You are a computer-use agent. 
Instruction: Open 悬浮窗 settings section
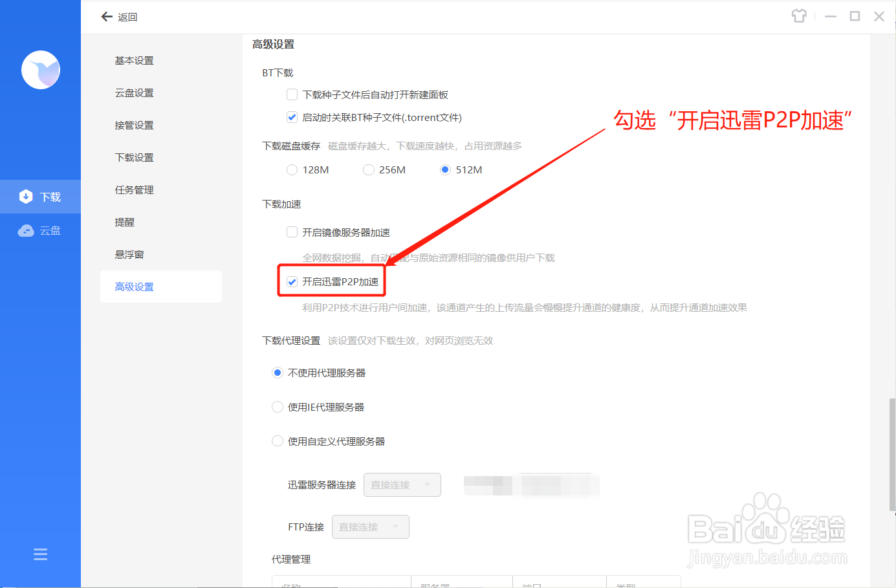click(x=129, y=254)
